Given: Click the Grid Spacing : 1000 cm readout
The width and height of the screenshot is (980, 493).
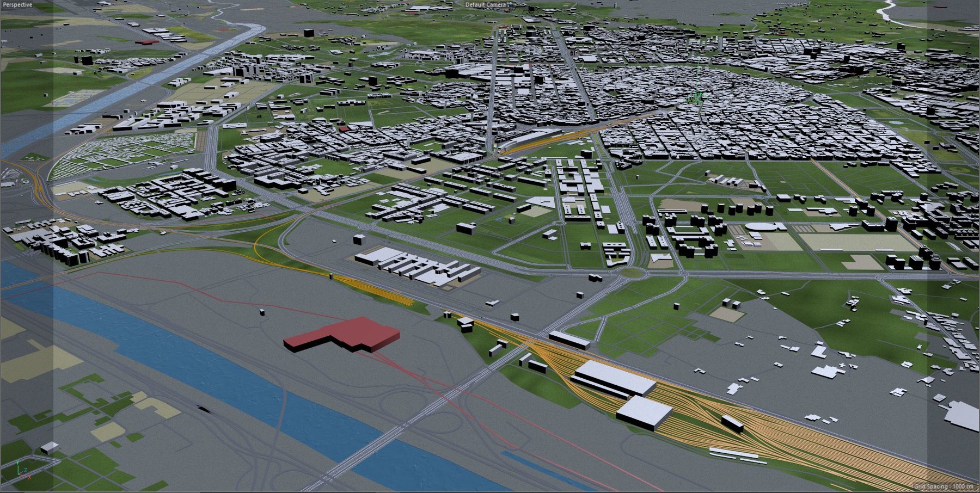Looking at the screenshot, I should coord(944,486).
